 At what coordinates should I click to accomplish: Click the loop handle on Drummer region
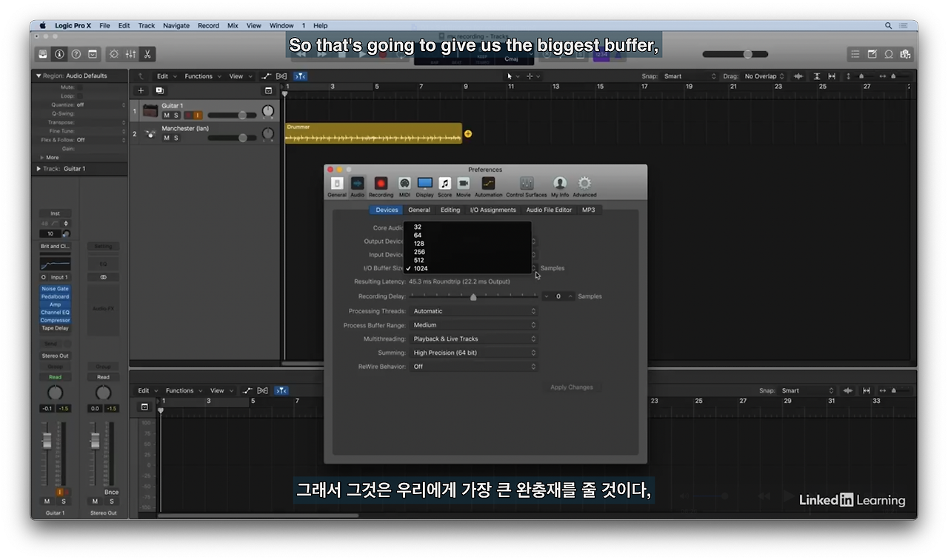pos(468,134)
